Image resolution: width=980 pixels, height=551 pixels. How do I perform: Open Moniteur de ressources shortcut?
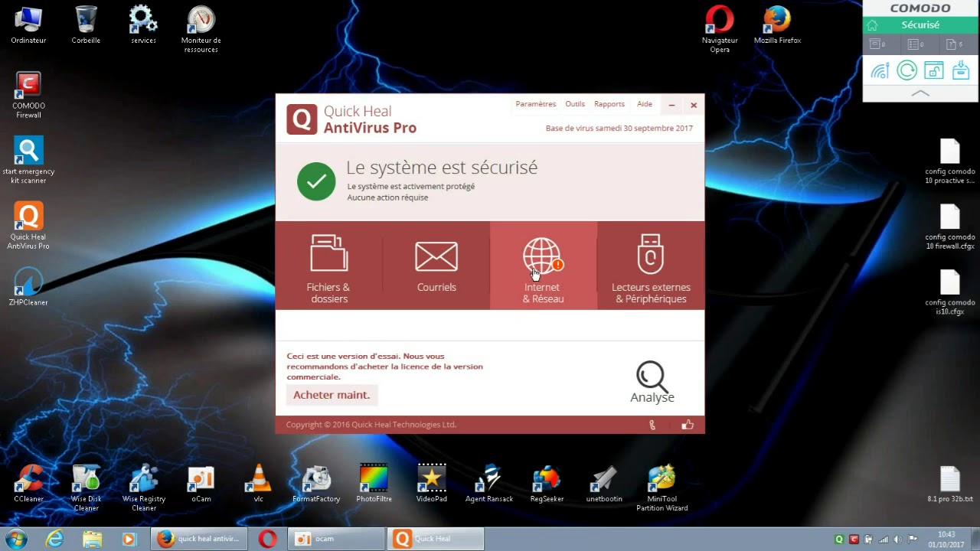point(201,29)
